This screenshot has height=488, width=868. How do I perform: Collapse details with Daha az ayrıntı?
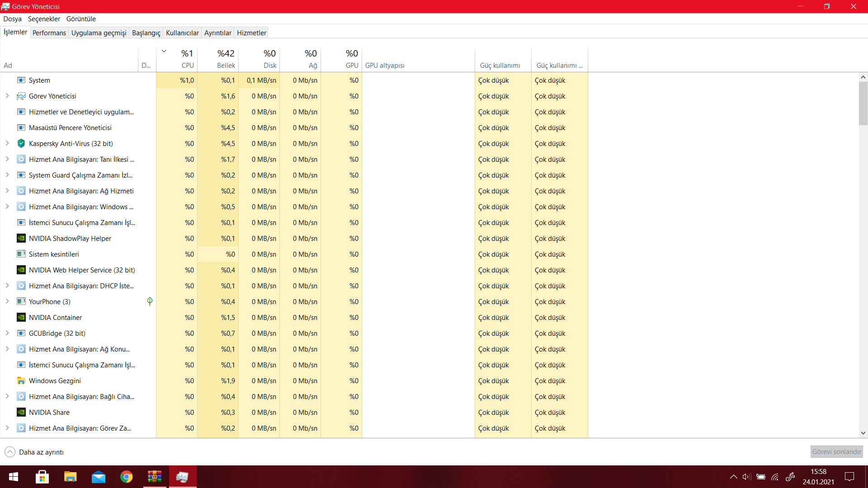tap(34, 452)
